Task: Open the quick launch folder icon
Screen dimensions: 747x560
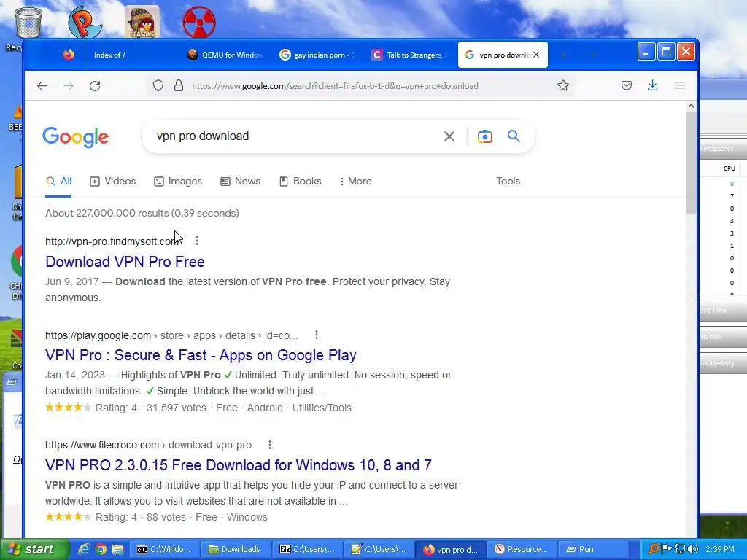Action: [117, 549]
